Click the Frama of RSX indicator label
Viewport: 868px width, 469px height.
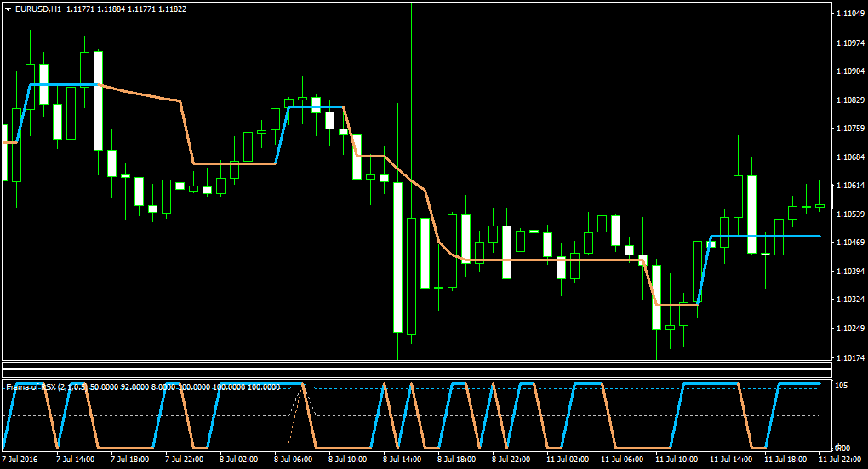point(47,387)
